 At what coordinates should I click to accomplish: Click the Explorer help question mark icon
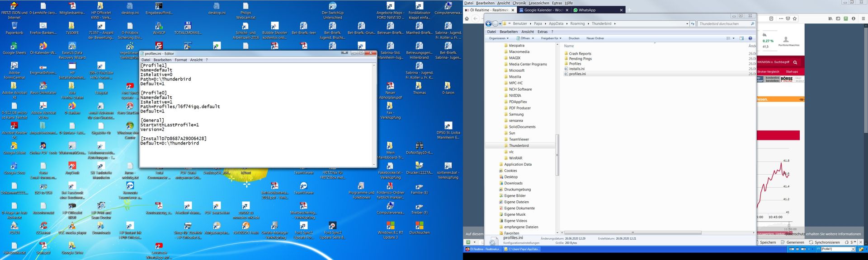pos(750,38)
